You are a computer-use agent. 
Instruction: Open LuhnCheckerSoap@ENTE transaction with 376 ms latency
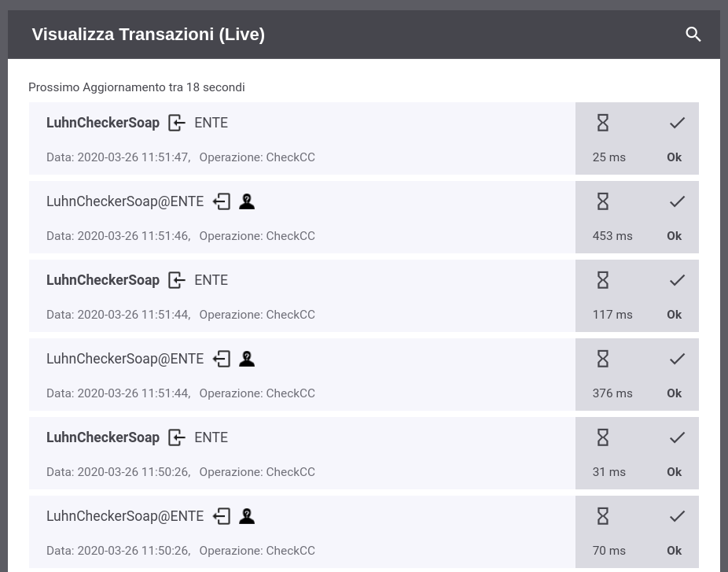coord(302,375)
